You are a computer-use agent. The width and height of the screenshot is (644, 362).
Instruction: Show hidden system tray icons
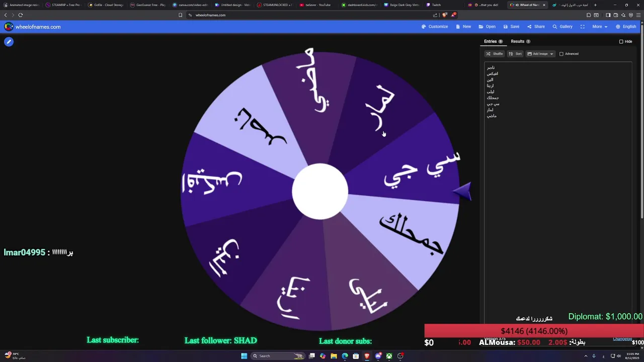[585, 356]
